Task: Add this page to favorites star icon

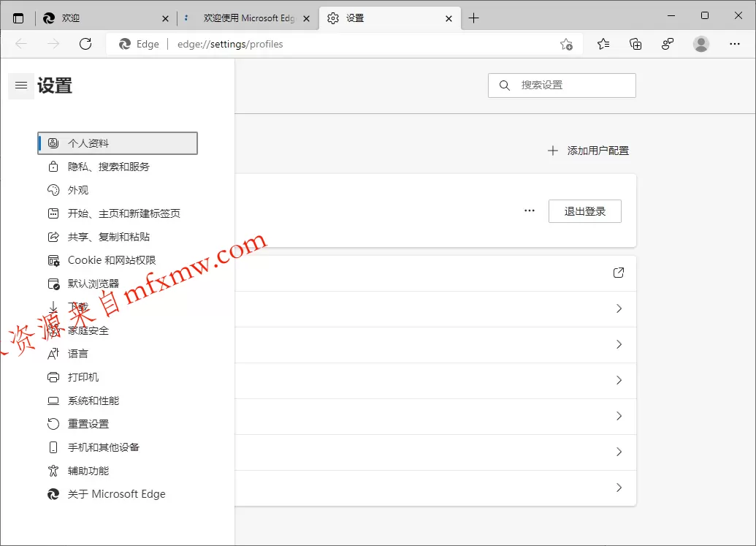Action: pyautogui.click(x=567, y=45)
